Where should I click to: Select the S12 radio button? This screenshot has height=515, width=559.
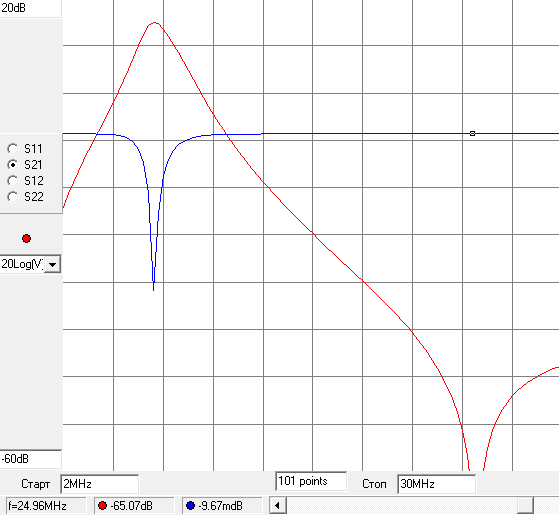click(x=13, y=181)
